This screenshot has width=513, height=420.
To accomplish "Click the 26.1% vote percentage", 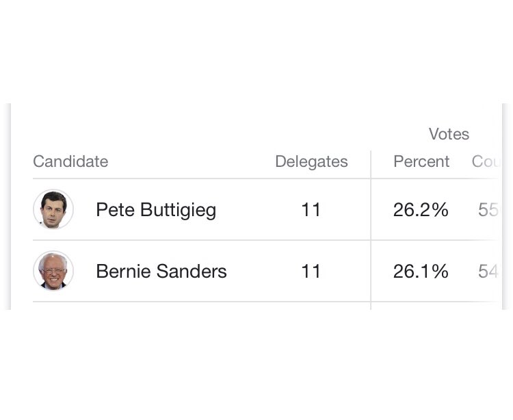I will [421, 271].
